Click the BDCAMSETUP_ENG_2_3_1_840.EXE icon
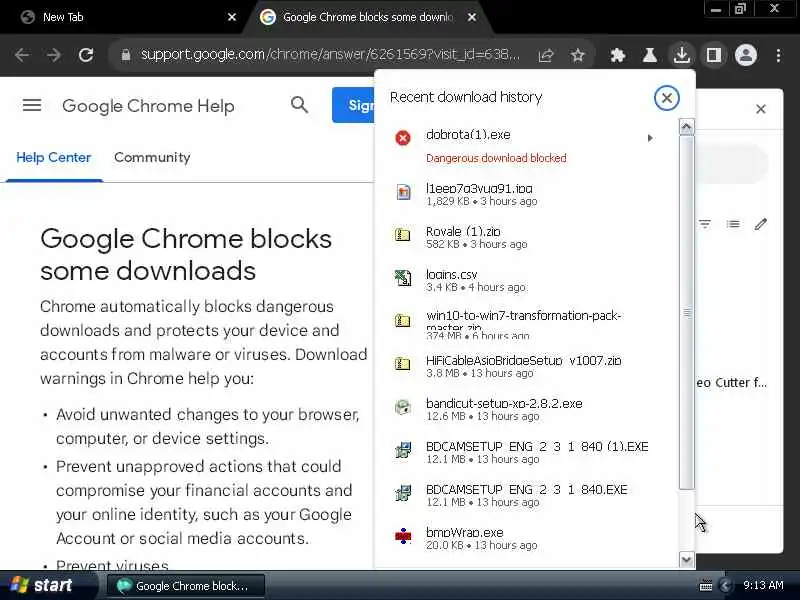The image size is (800, 600). pos(403,493)
